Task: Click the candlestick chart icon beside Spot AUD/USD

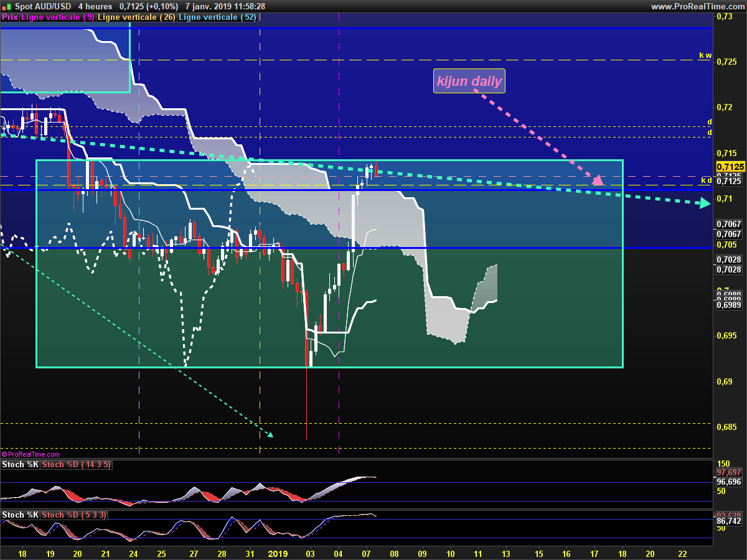Action: 6,6
